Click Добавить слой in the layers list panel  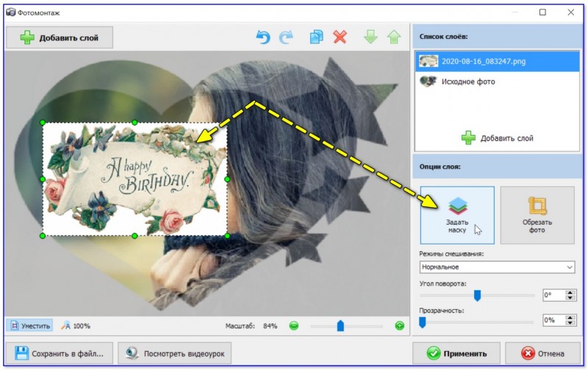pyautogui.click(x=498, y=138)
